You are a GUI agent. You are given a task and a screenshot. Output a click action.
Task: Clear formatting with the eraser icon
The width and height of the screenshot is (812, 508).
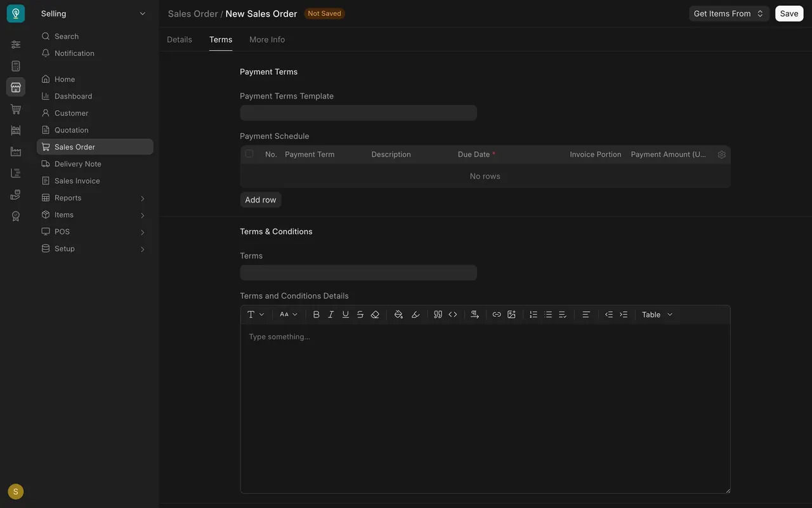click(x=375, y=314)
